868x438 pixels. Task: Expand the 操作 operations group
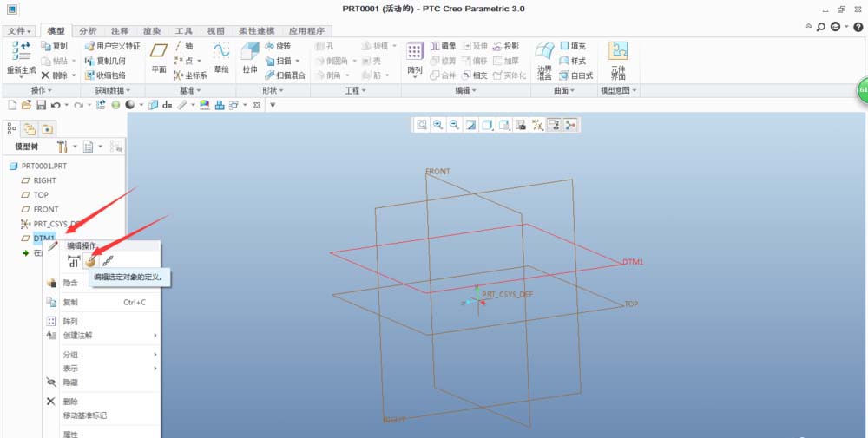click(42, 90)
